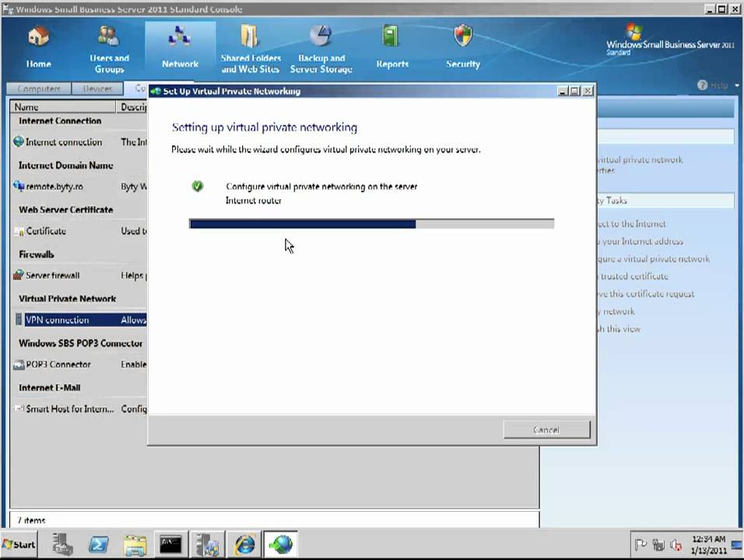Select Smart Host for Internet row
Image resolution: width=744 pixels, height=560 pixels.
(x=79, y=408)
